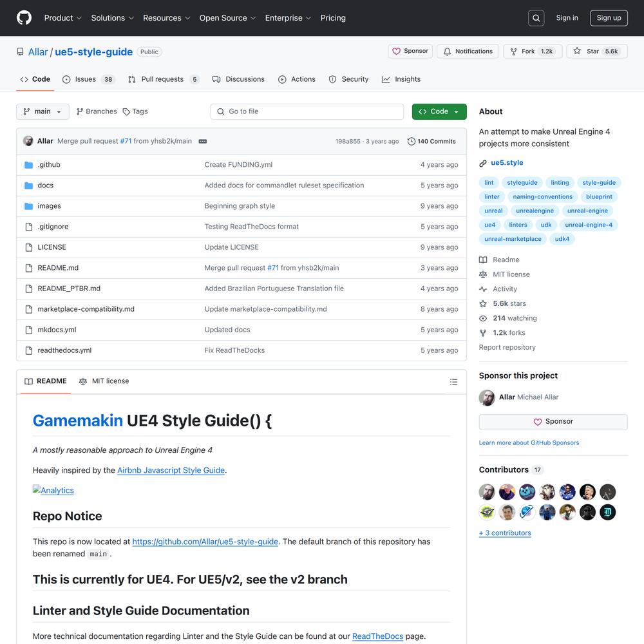Click the repository icon before Allar
Viewport: 644px width, 644px height.
(20, 52)
